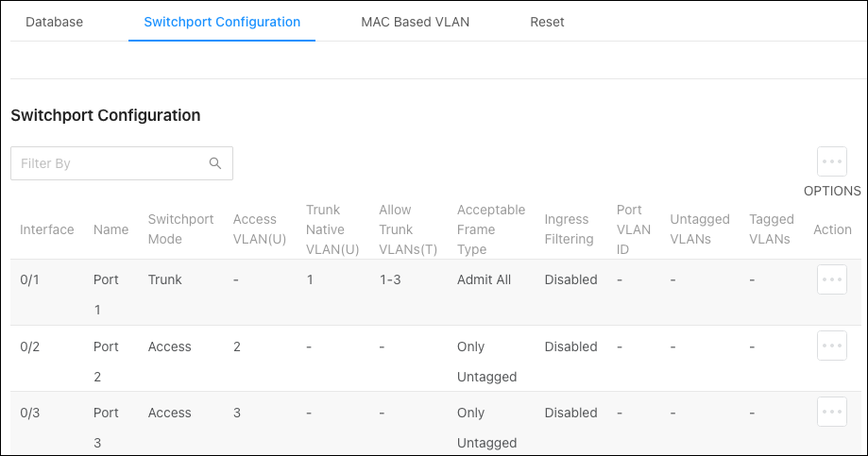Screen dimensions: 868x456
Task: Go to the Reset tab
Action: (x=547, y=22)
